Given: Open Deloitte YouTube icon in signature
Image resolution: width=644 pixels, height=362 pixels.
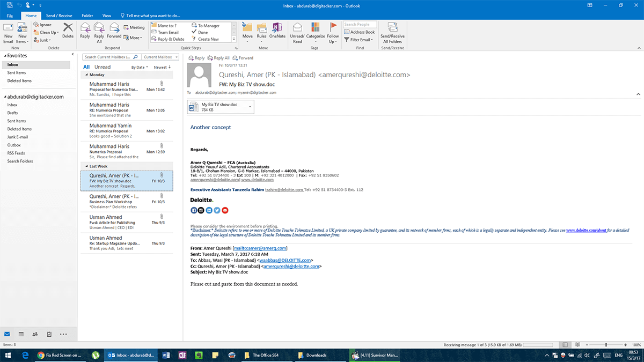Looking at the screenshot, I should [x=225, y=210].
